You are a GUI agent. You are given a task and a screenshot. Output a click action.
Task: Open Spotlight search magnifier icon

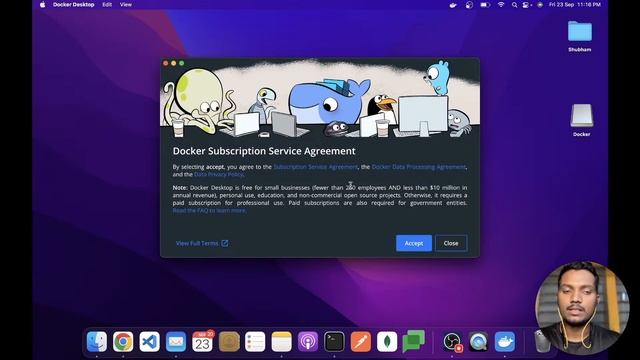[x=514, y=5]
